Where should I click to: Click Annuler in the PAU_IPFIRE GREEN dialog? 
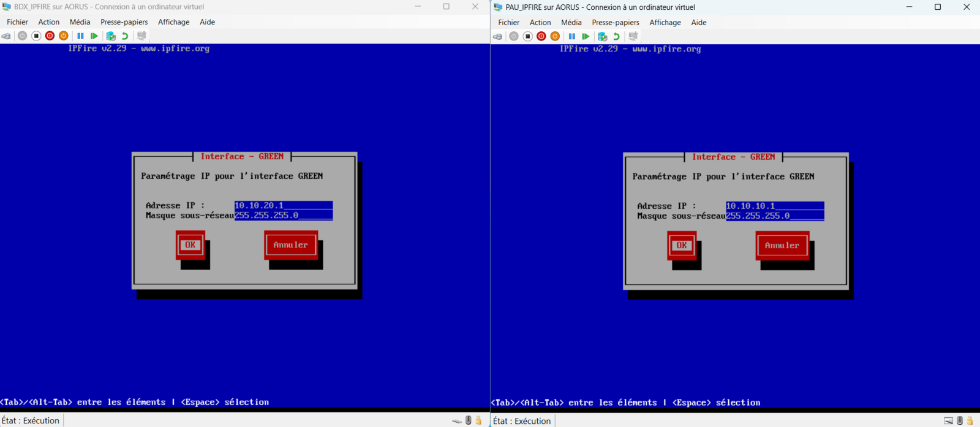782,246
